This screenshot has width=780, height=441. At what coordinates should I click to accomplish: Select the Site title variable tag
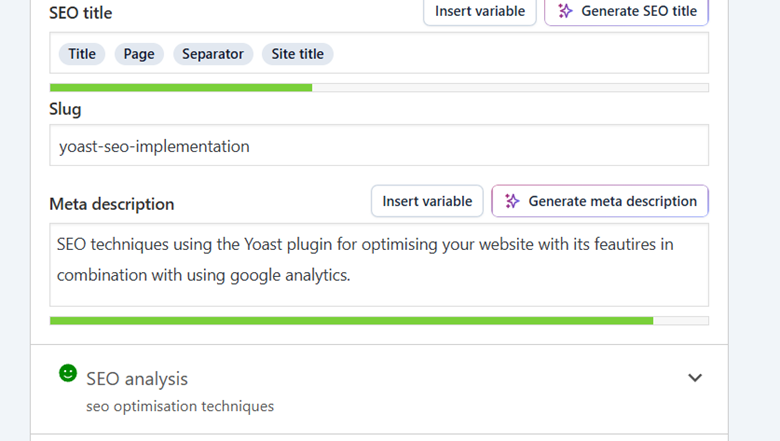[298, 54]
